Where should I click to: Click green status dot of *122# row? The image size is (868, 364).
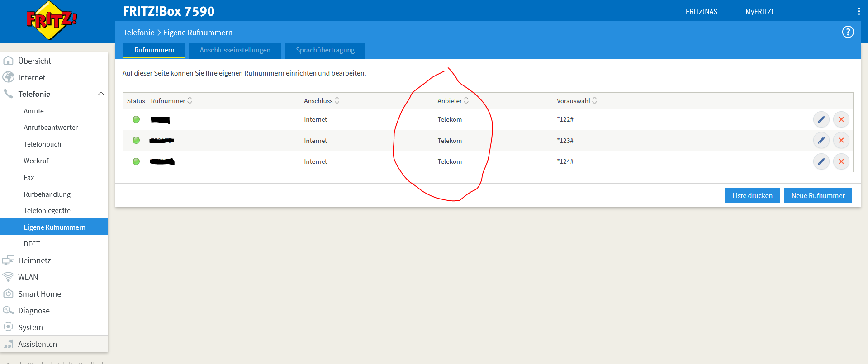point(136,119)
